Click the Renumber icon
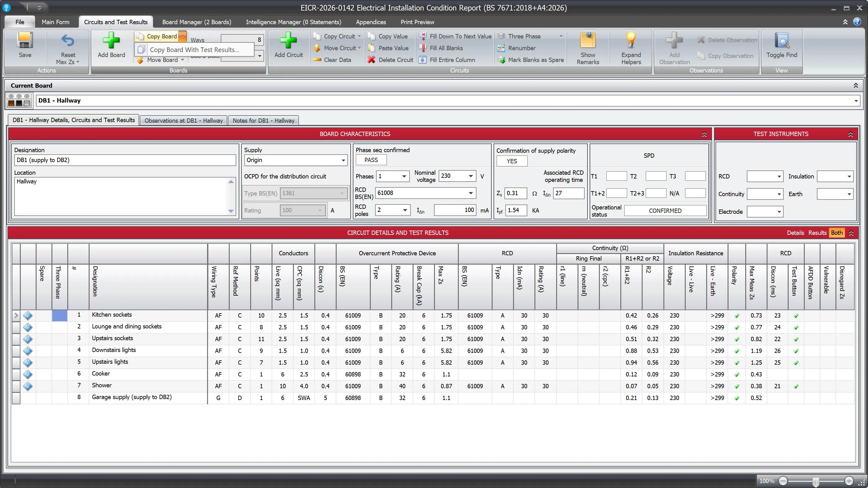Image resolution: width=868 pixels, height=488 pixels. 501,48
